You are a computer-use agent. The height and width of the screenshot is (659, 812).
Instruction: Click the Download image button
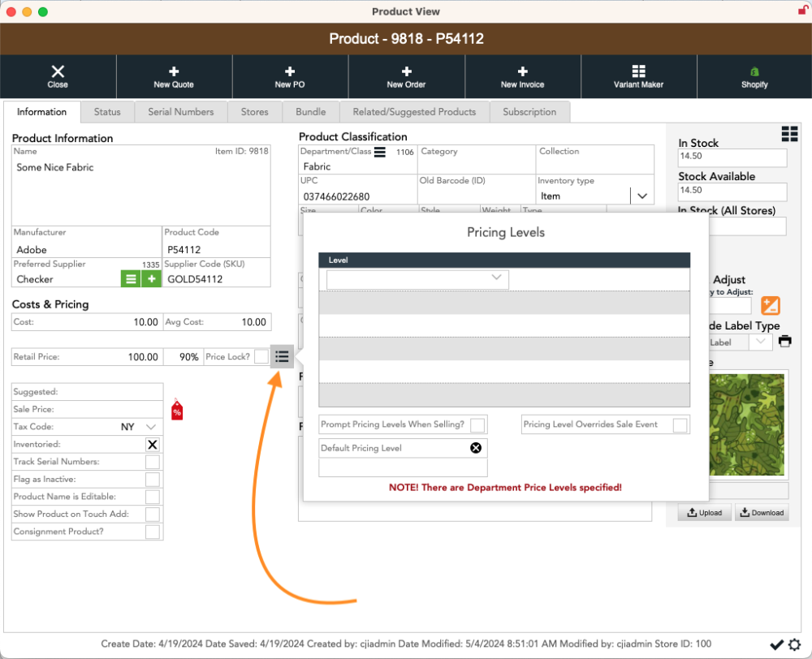761,513
